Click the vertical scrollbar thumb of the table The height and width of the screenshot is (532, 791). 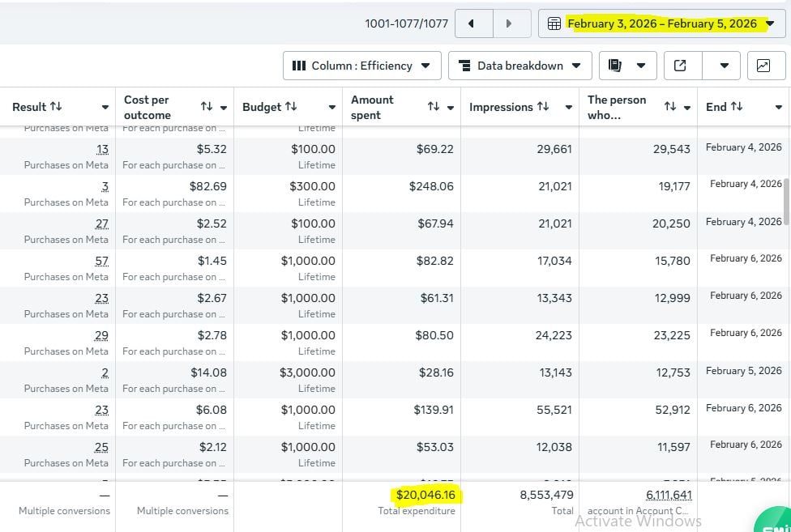788,202
